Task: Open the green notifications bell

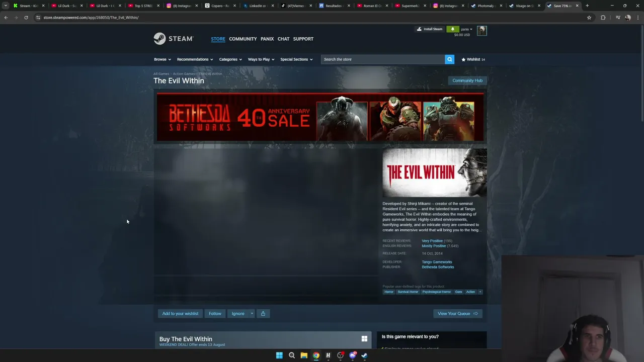Action: point(452,29)
